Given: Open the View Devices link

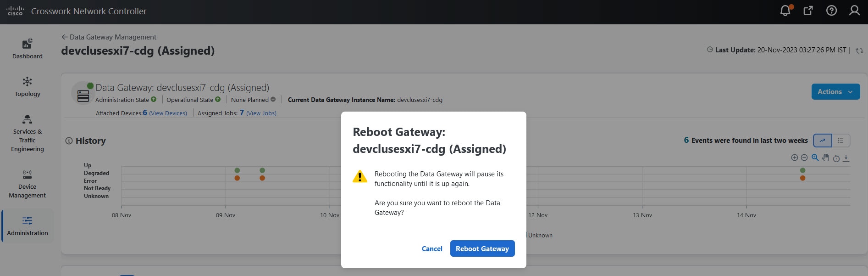Looking at the screenshot, I should tap(168, 113).
